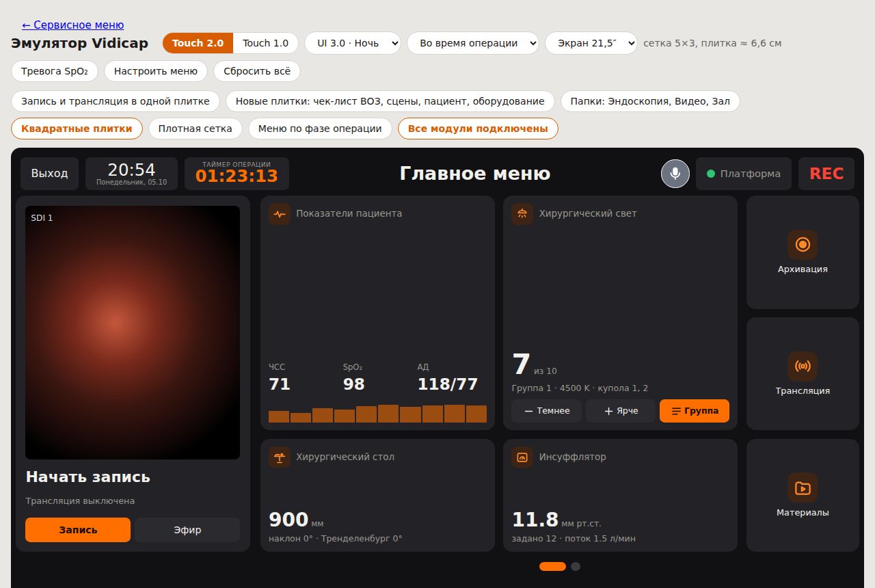
Task: Open Трансляция broadcast icon tile
Action: coord(803,373)
